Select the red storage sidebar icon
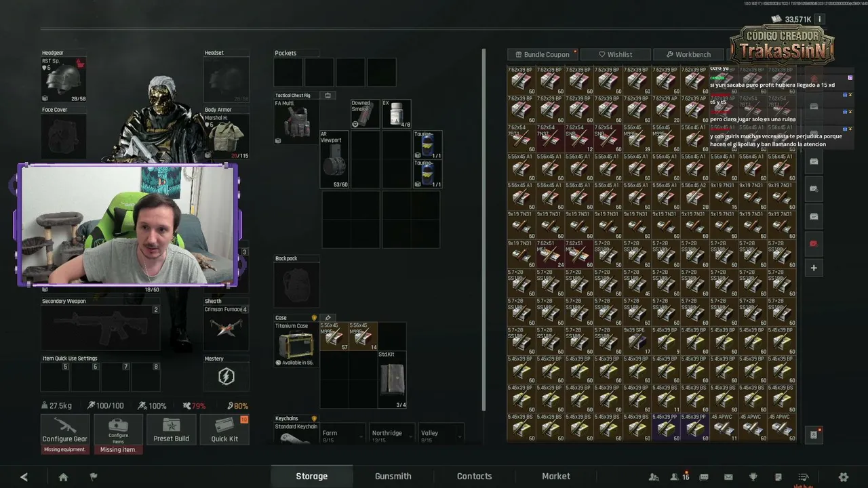The image size is (868, 488). tap(814, 243)
